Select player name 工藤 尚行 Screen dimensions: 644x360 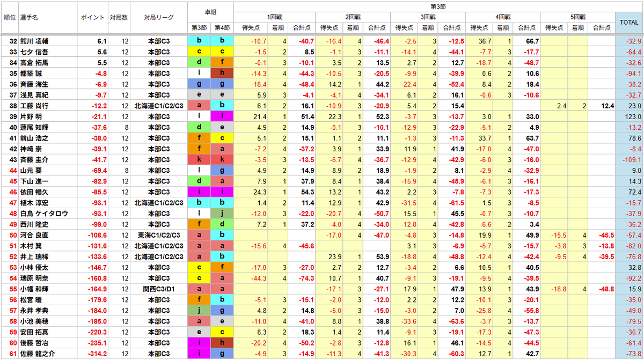point(34,106)
